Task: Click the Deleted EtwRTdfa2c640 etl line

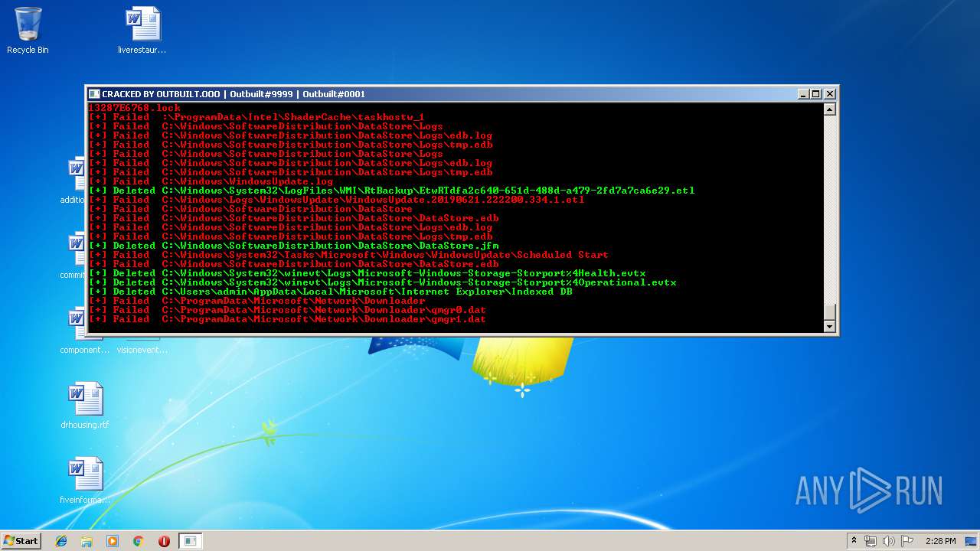Action: coord(392,191)
